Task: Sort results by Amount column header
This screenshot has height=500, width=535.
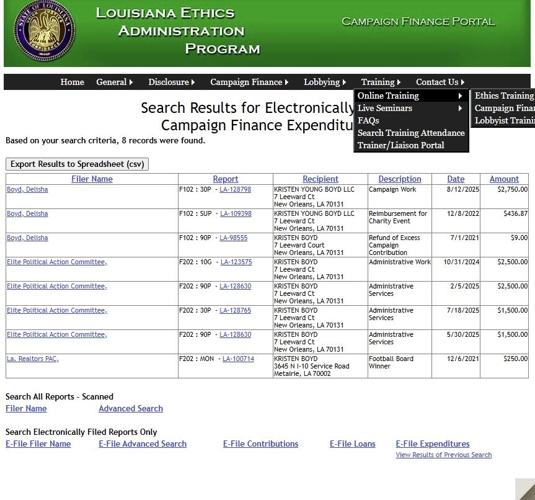Action: [x=504, y=179]
